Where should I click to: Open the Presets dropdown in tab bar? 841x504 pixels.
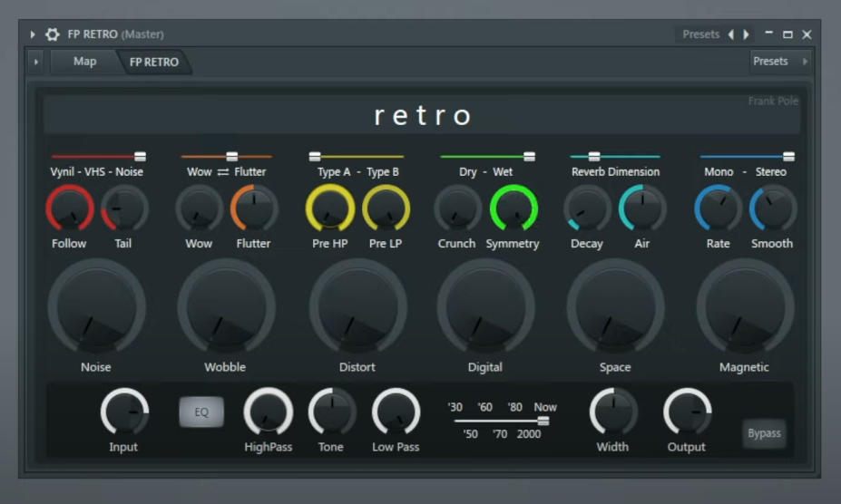tap(780, 61)
